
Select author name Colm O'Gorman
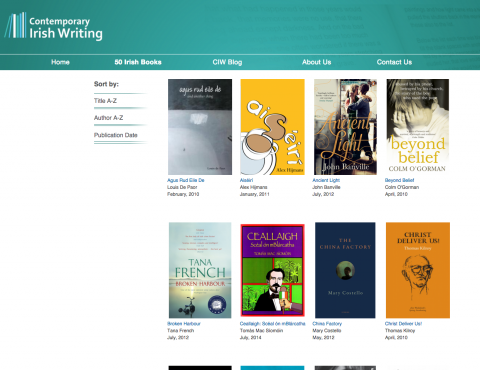402,187
